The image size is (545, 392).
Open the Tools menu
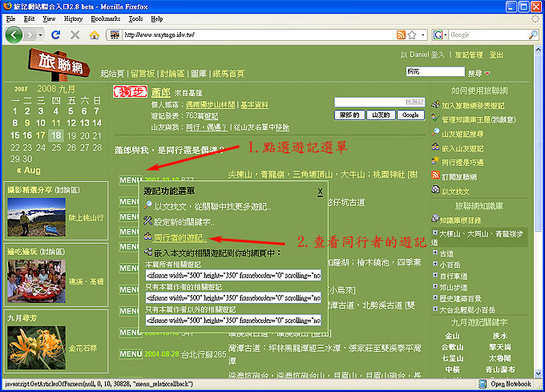135,18
